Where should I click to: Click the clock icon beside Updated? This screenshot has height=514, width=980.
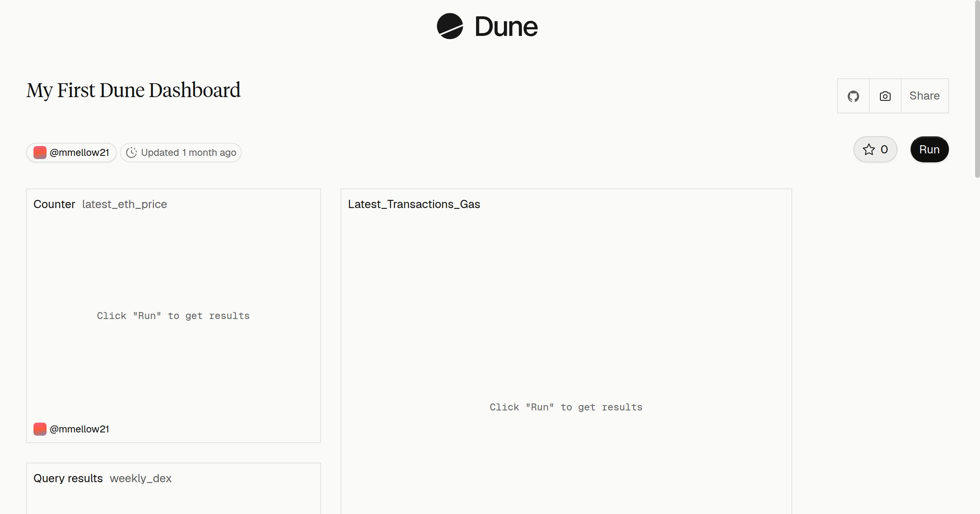pos(131,153)
